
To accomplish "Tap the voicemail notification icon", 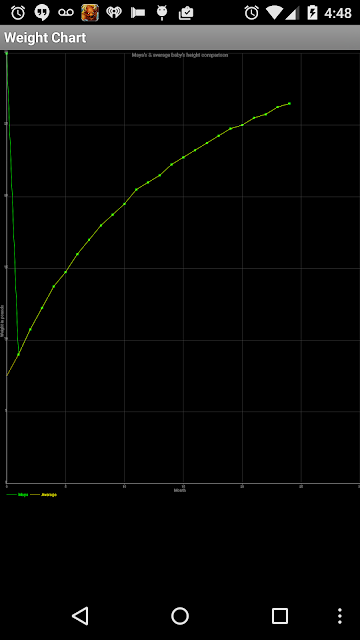I will tap(66, 13).
